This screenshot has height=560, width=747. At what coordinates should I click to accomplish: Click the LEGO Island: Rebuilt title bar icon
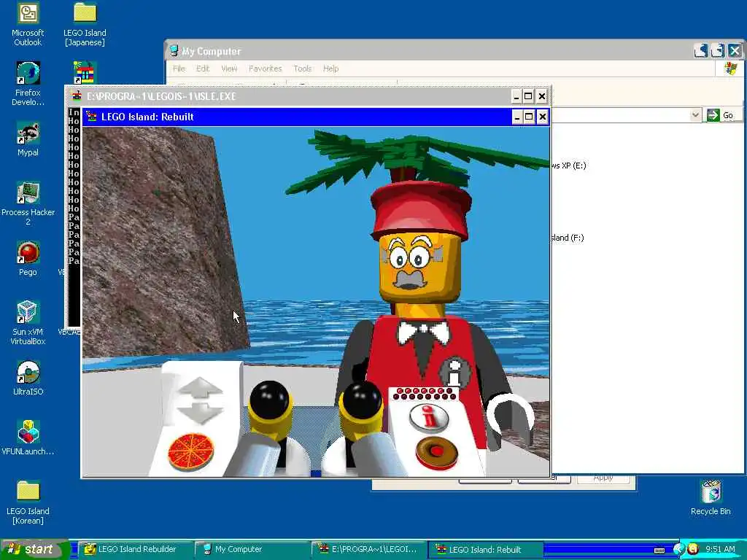point(91,116)
